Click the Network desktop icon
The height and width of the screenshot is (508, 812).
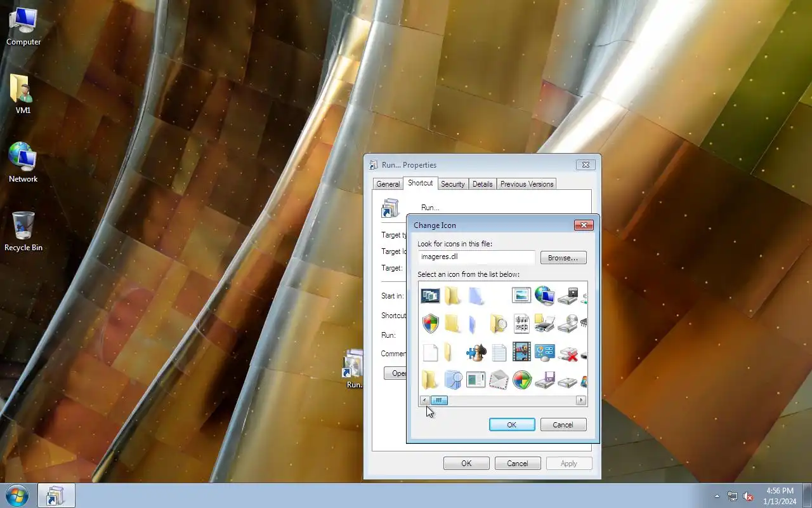(23, 163)
